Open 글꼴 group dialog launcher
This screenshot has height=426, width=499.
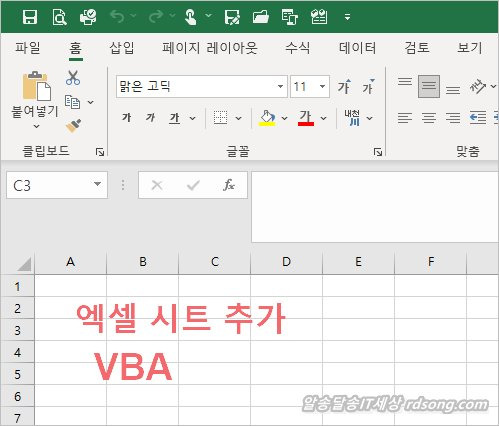coord(378,152)
